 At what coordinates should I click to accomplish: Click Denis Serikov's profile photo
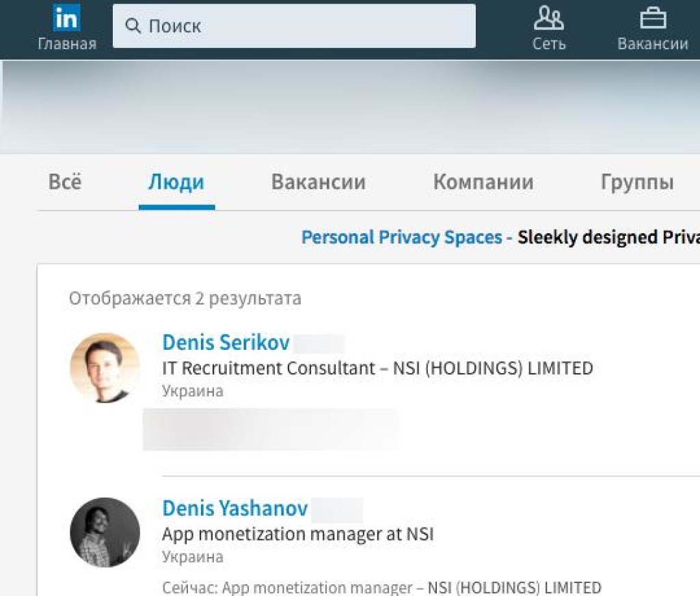pos(105,368)
